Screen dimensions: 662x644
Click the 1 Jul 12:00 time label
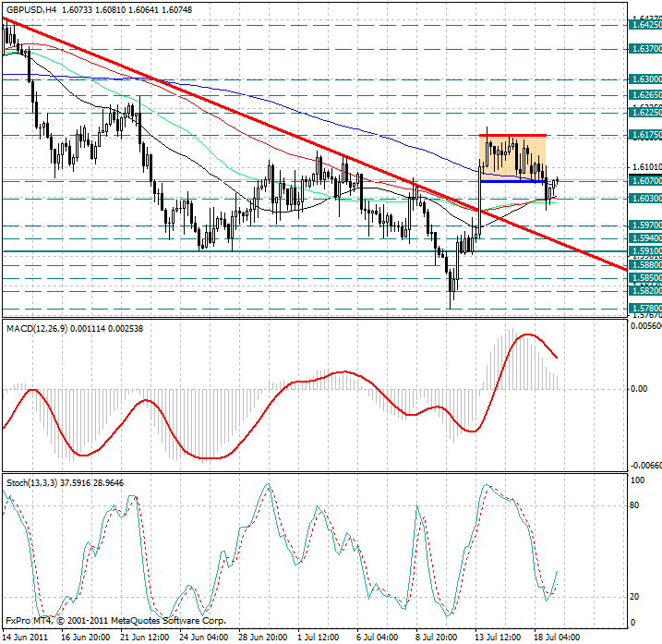click(x=318, y=637)
